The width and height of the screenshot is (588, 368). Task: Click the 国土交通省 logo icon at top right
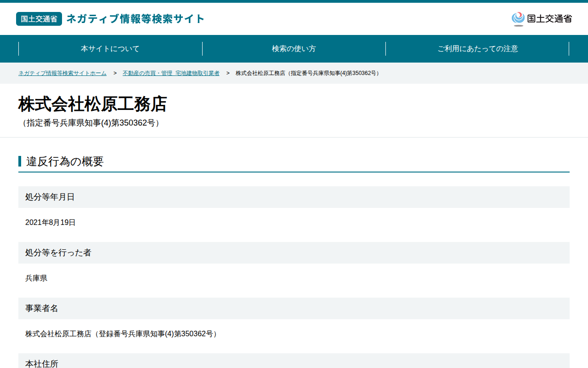pos(542,19)
